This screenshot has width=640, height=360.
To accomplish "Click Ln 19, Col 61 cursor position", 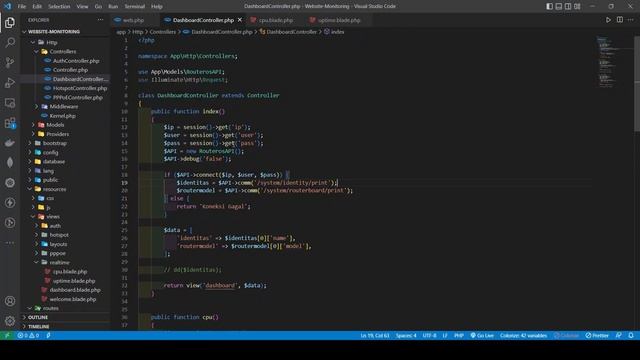I will pos(375,335).
